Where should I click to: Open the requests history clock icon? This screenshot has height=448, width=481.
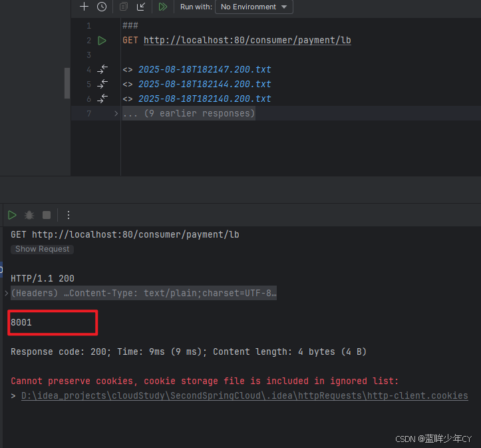102,7
